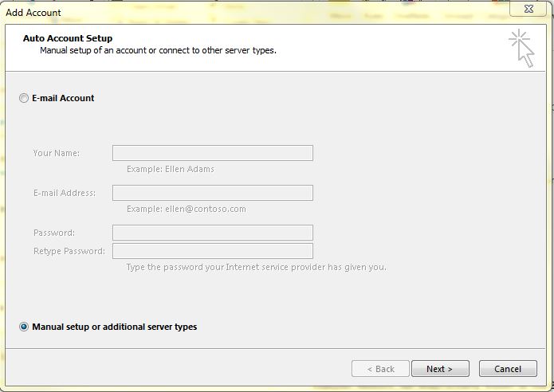Click the 'Retype Password:' label

(x=69, y=251)
